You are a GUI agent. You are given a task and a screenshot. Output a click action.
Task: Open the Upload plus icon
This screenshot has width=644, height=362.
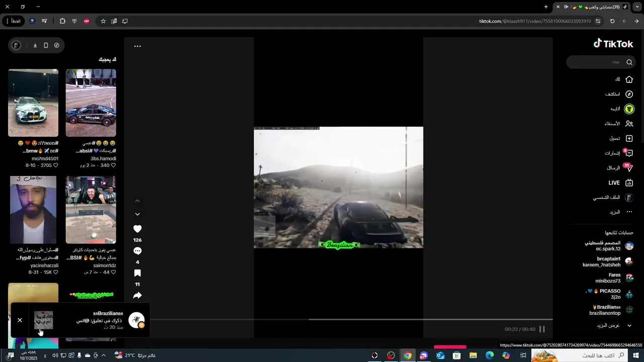[x=629, y=138]
